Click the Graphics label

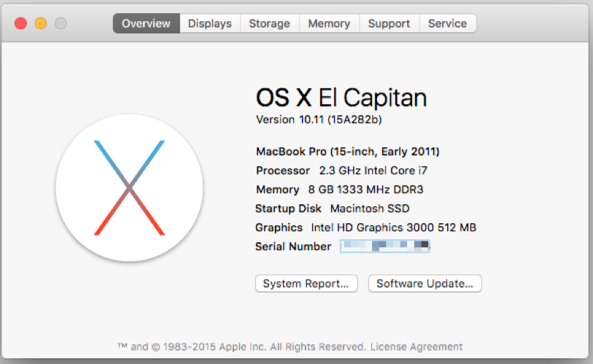[279, 228]
